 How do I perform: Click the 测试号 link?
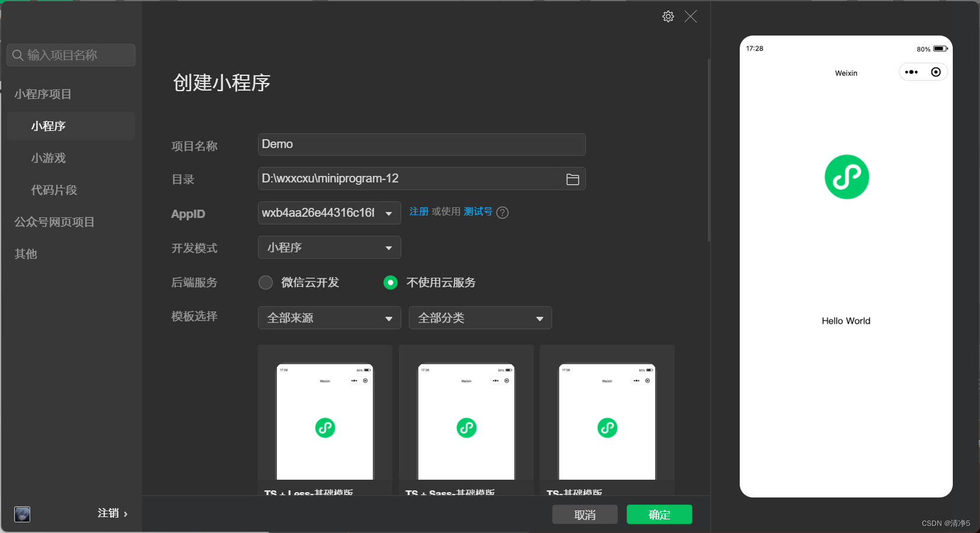[x=478, y=211]
